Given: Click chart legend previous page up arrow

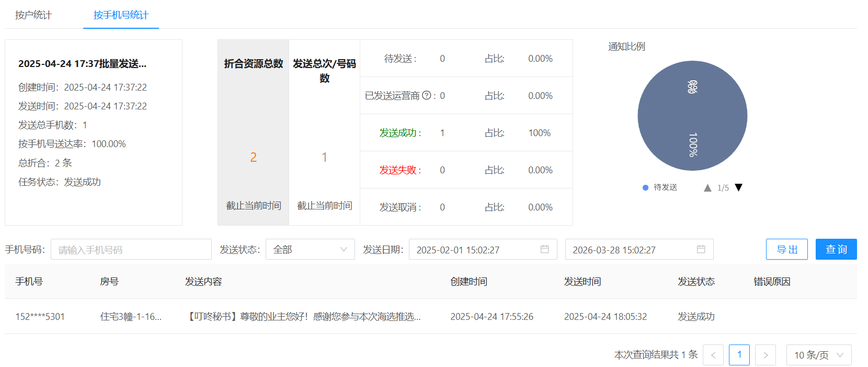Looking at the screenshot, I should 707,187.
